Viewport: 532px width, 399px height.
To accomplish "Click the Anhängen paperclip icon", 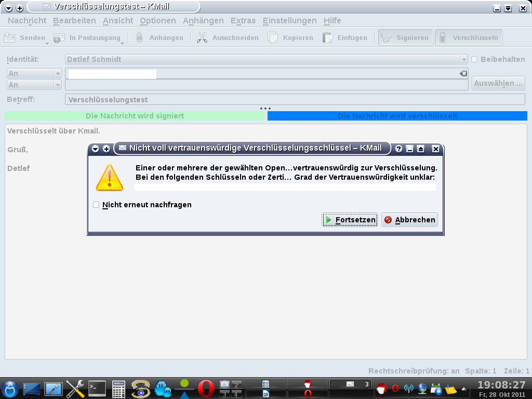I will pyautogui.click(x=139, y=37).
